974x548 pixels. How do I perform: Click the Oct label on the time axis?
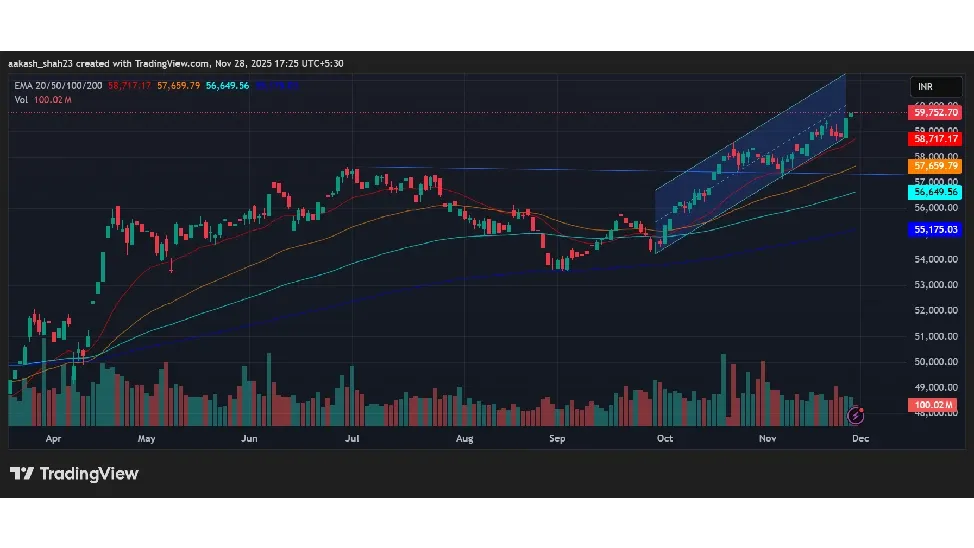pyautogui.click(x=665, y=439)
